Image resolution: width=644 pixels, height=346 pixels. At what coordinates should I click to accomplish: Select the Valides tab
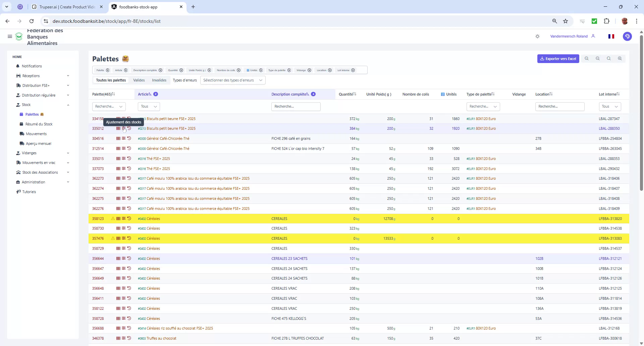click(x=139, y=80)
